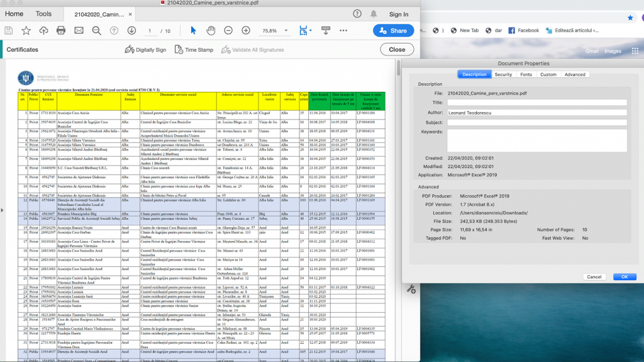Click Validate All Signatures
The image size is (644, 362).
pos(253,49)
